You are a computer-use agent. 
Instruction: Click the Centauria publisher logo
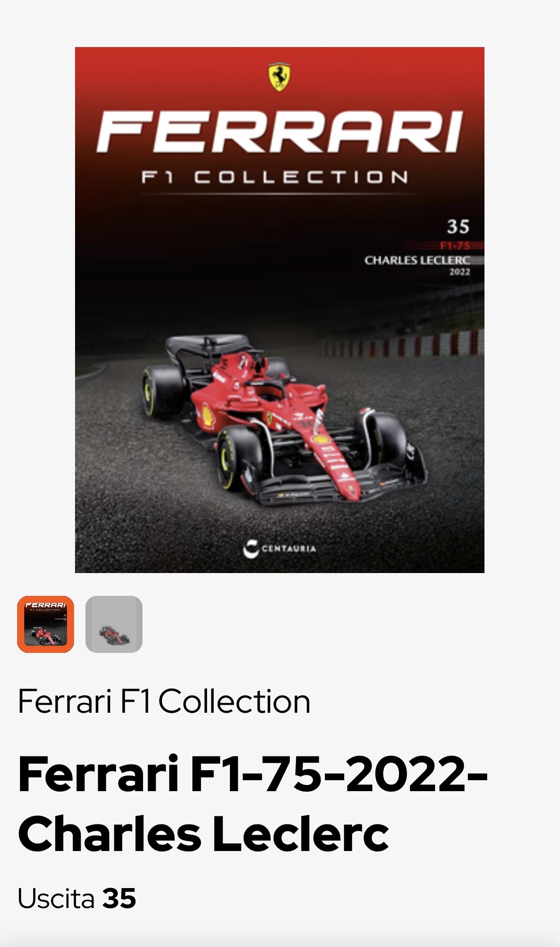[x=279, y=548]
